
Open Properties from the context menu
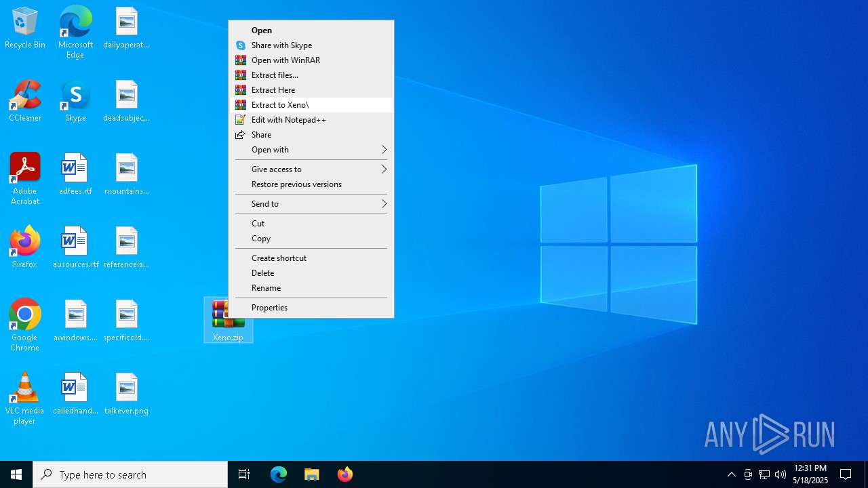pos(311,308)
